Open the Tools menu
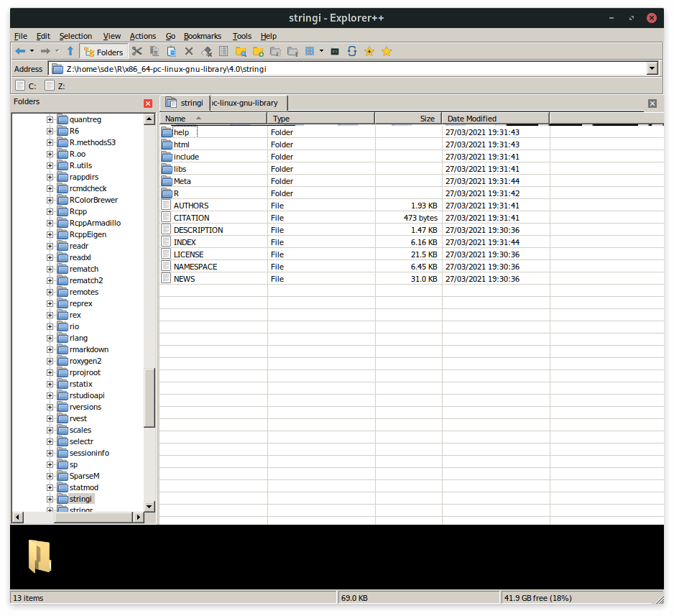The image size is (674, 616). (x=242, y=36)
